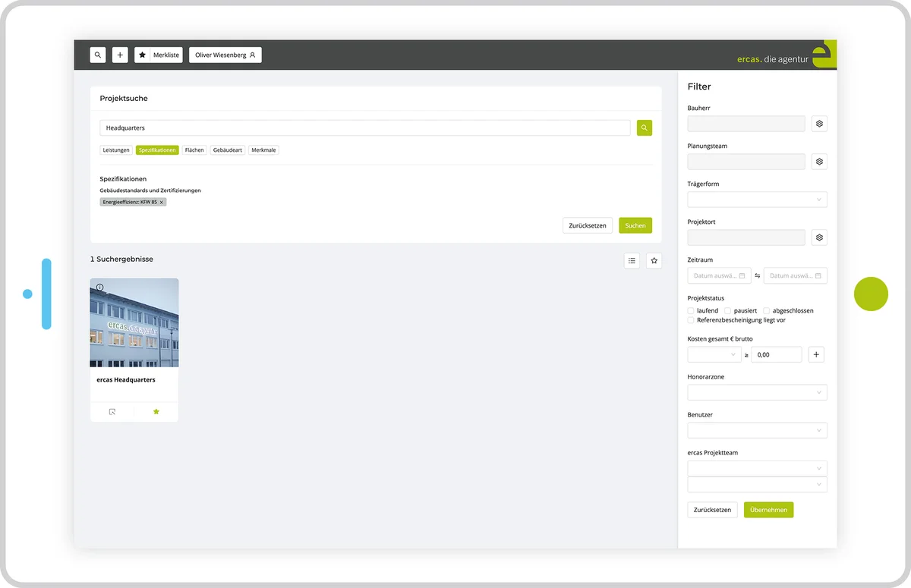Open the star icon beside Merkliste
The image size is (911, 588).
141,55
